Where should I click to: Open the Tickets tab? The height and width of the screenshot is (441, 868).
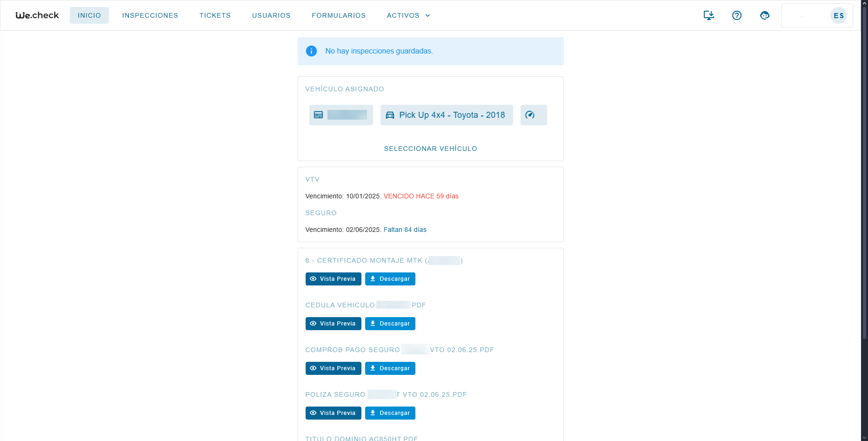point(215,15)
